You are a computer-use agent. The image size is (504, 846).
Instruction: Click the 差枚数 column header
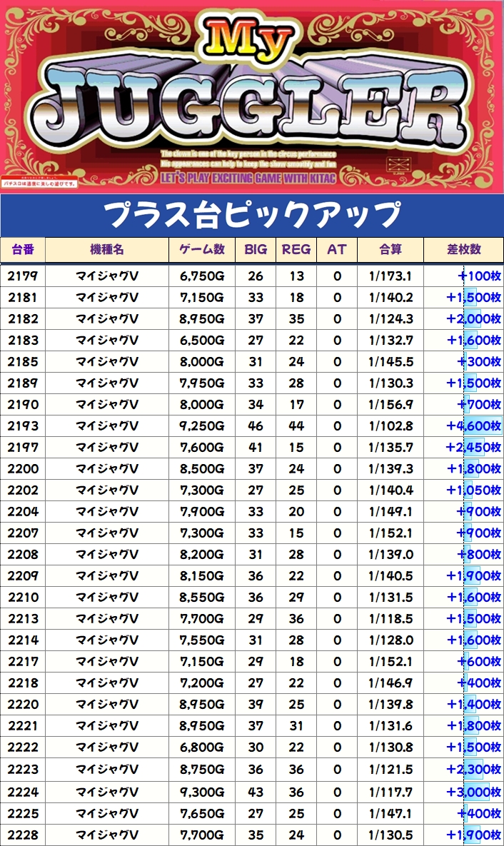click(464, 250)
